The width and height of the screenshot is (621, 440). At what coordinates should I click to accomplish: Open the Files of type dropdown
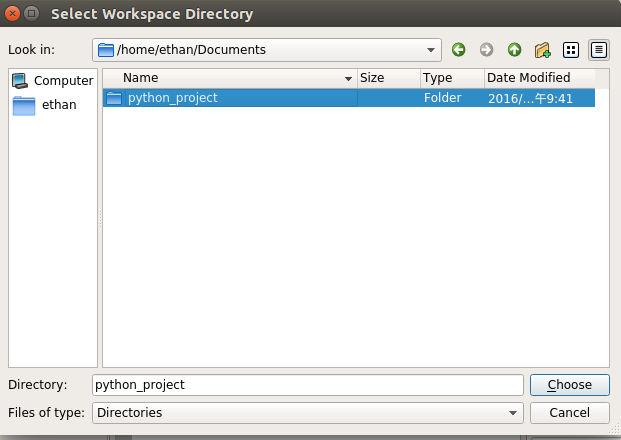pyautogui.click(x=513, y=412)
